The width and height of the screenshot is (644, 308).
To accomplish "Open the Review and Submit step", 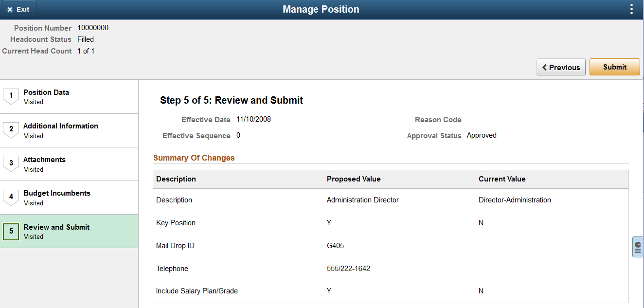I will click(69, 232).
